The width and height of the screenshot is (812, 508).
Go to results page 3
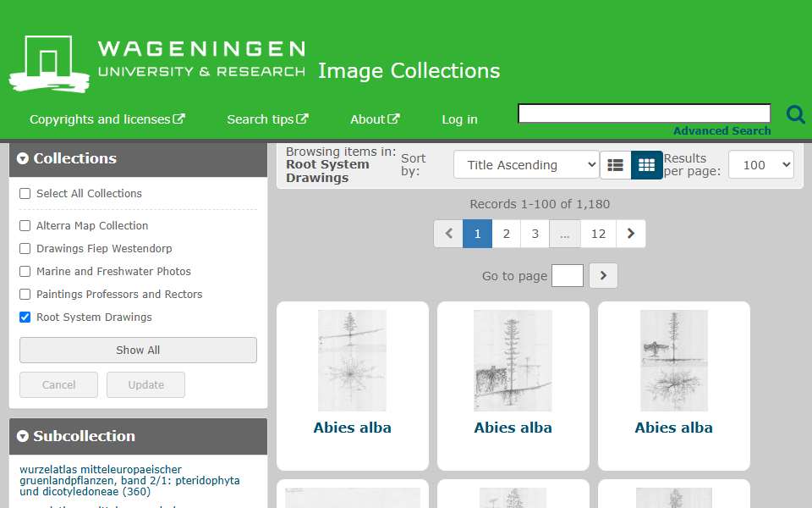[535, 234]
